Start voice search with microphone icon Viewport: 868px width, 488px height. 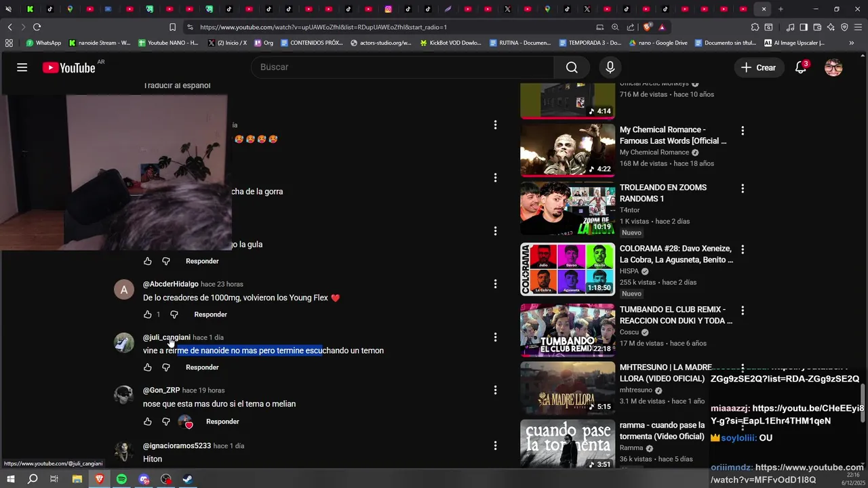tap(610, 67)
